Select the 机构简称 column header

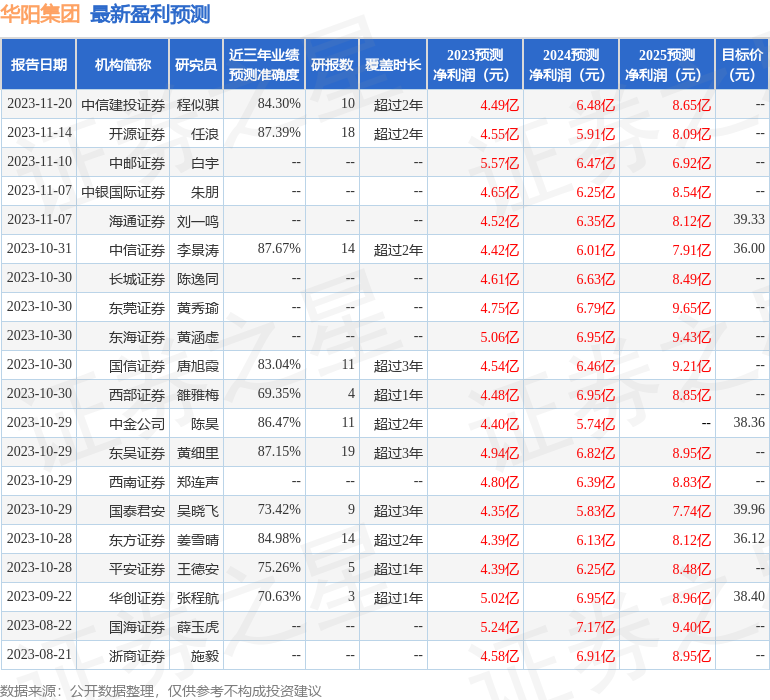(x=123, y=65)
